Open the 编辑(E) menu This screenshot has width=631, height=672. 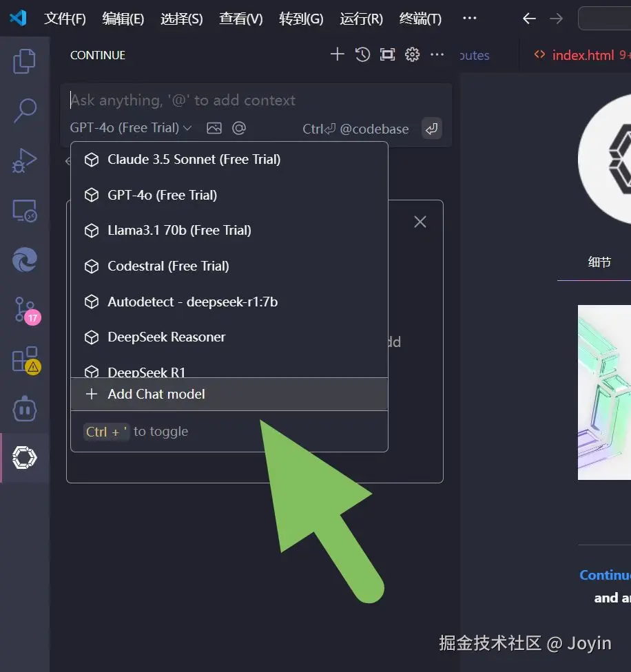tap(123, 19)
